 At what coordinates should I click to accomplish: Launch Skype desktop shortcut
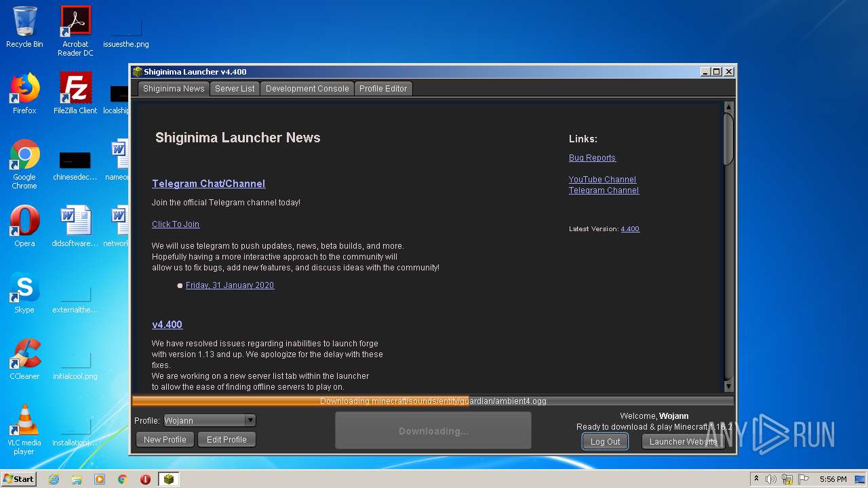point(24,293)
